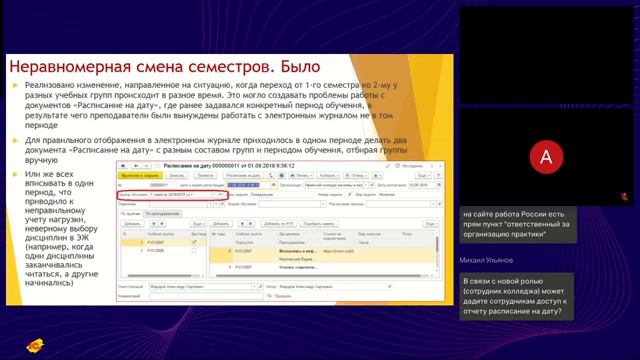The image size is (640, 360).
Task: Click the toolbar icon left of blue square
Action: point(270,176)
